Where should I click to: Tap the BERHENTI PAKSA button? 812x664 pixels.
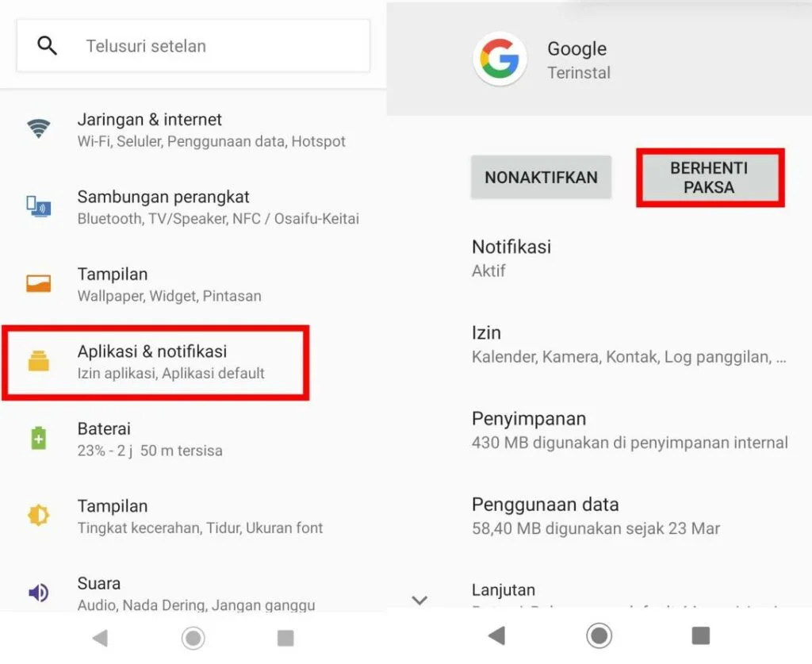tap(709, 178)
